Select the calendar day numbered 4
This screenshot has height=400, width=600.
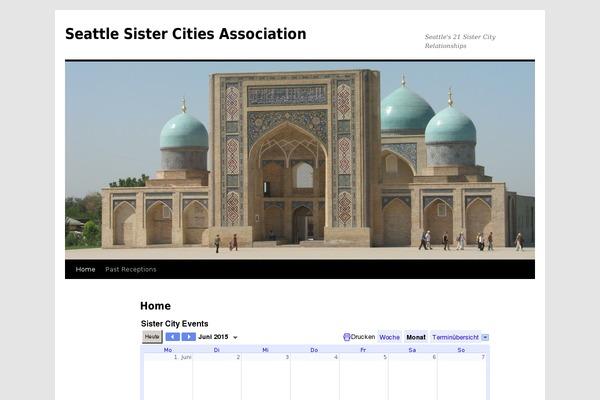coord(315,377)
